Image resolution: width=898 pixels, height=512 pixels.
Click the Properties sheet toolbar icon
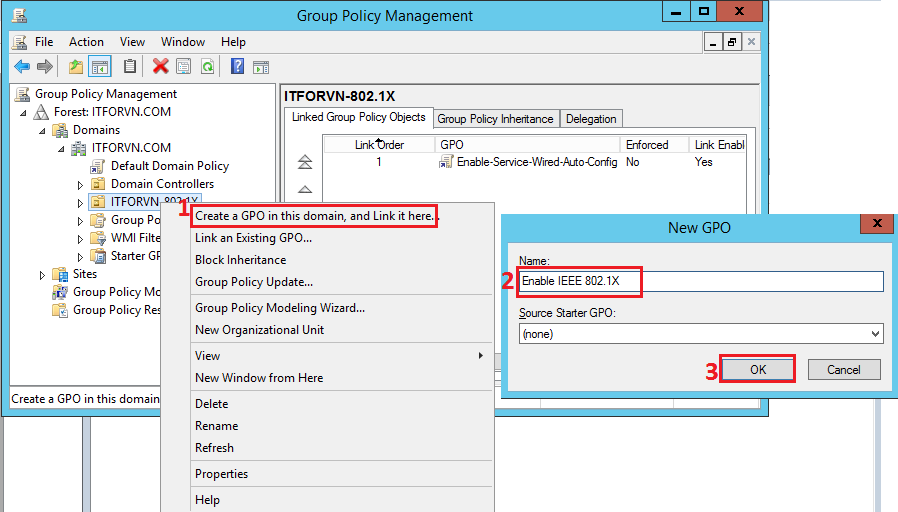coord(184,67)
